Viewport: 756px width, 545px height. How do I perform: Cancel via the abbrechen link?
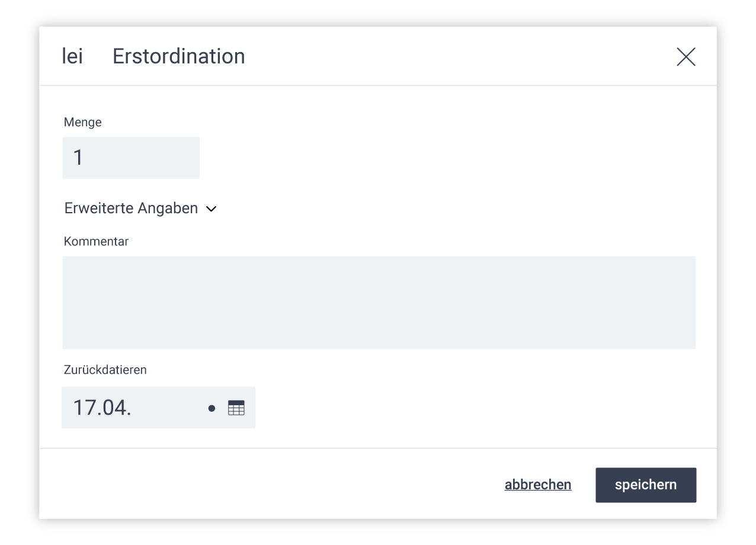click(538, 485)
